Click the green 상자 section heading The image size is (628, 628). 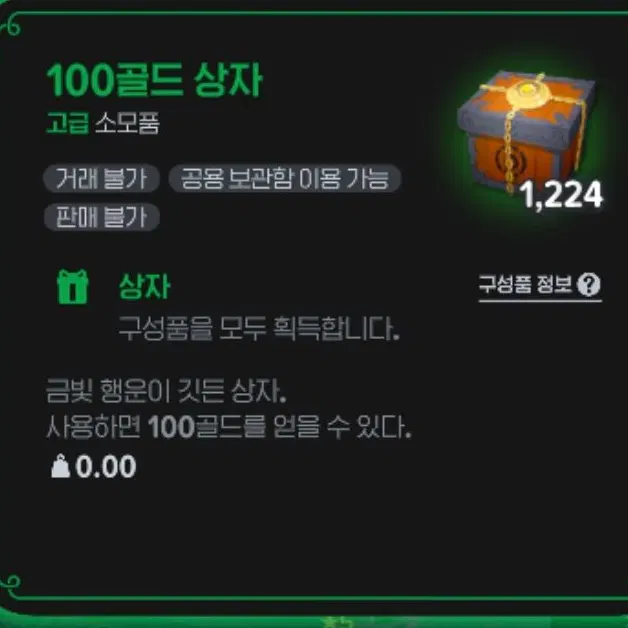tap(144, 287)
